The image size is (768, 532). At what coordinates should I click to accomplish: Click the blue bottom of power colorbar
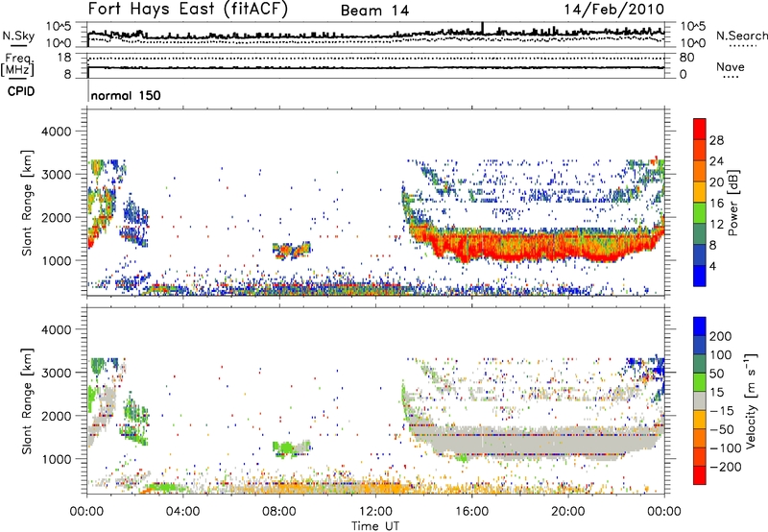click(x=700, y=277)
